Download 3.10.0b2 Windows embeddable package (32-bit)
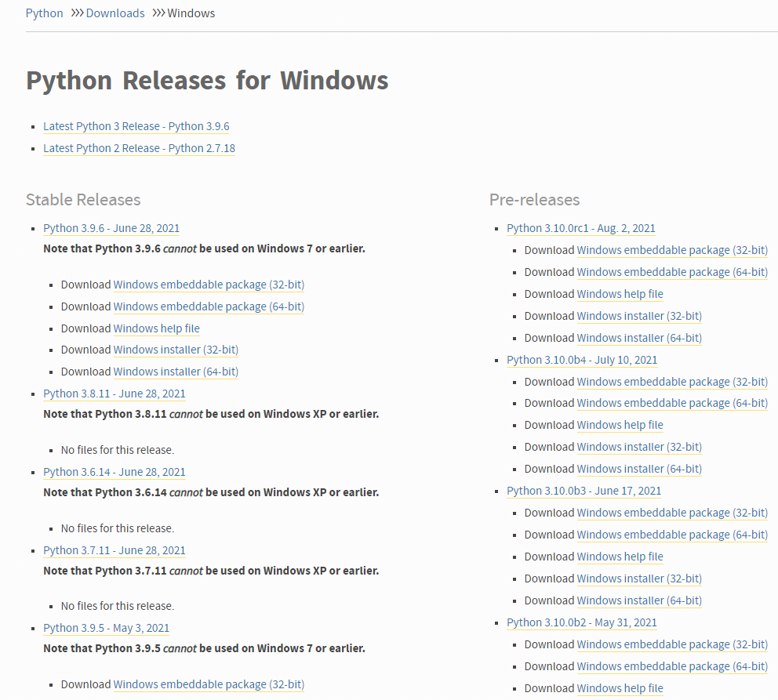This screenshot has height=700, width=778. point(672,644)
